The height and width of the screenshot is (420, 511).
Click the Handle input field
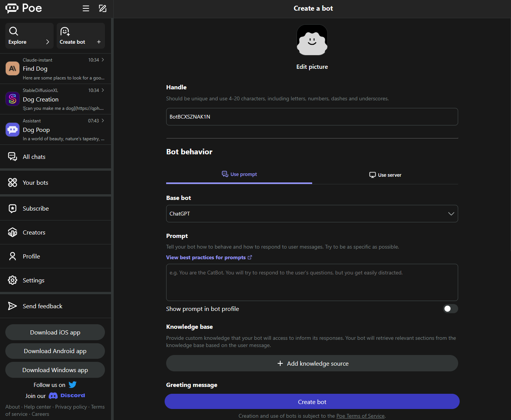312,117
